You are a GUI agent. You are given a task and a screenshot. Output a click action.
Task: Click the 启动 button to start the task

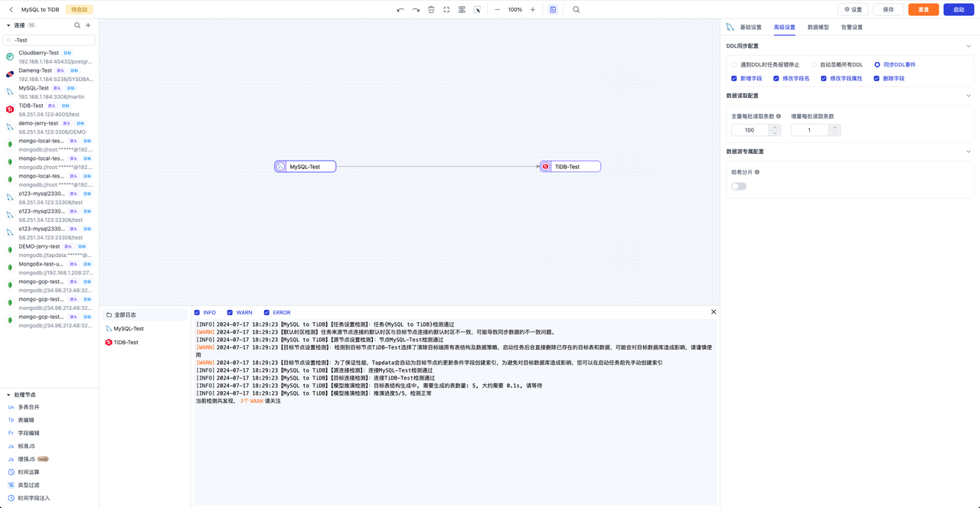[x=957, y=9]
